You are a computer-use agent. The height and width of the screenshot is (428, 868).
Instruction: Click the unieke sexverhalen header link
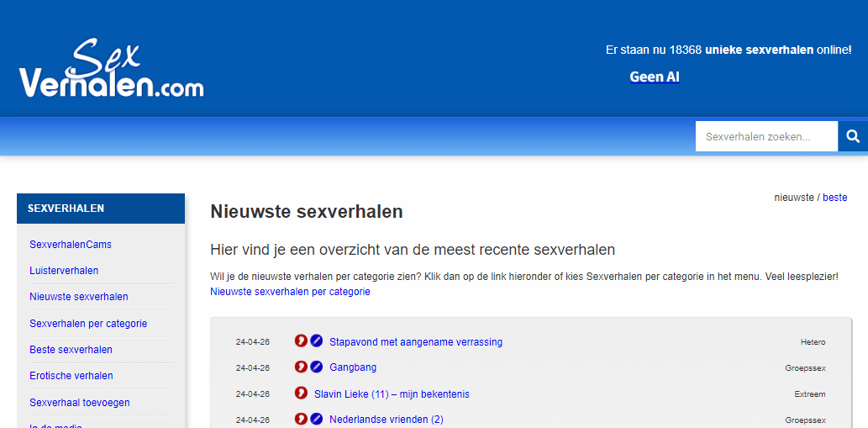[x=759, y=50]
